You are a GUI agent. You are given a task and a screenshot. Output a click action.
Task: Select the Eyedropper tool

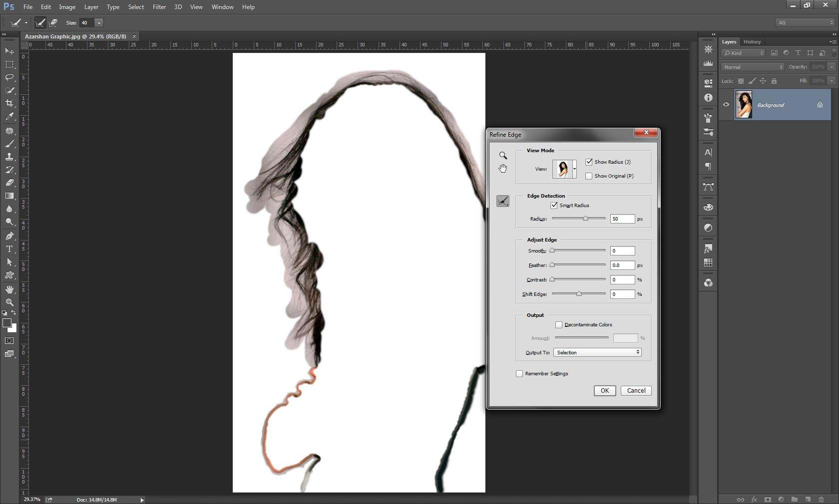(9, 116)
